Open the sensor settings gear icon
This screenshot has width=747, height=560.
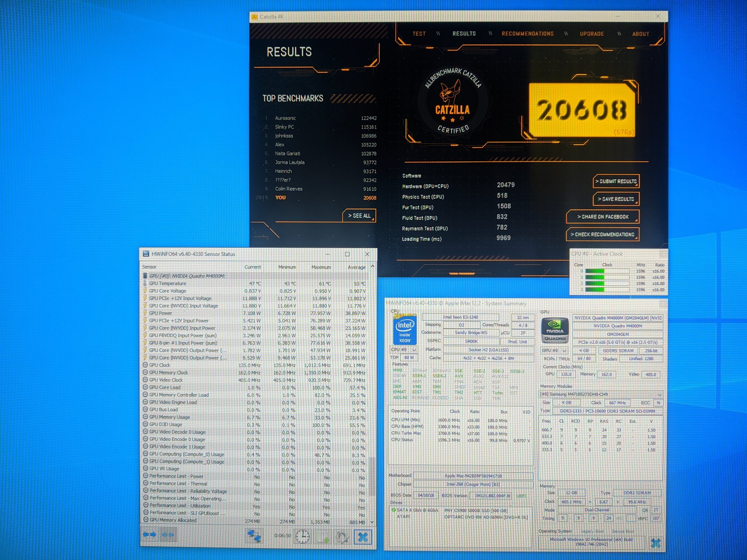pyautogui.click(x=342, y=536)
